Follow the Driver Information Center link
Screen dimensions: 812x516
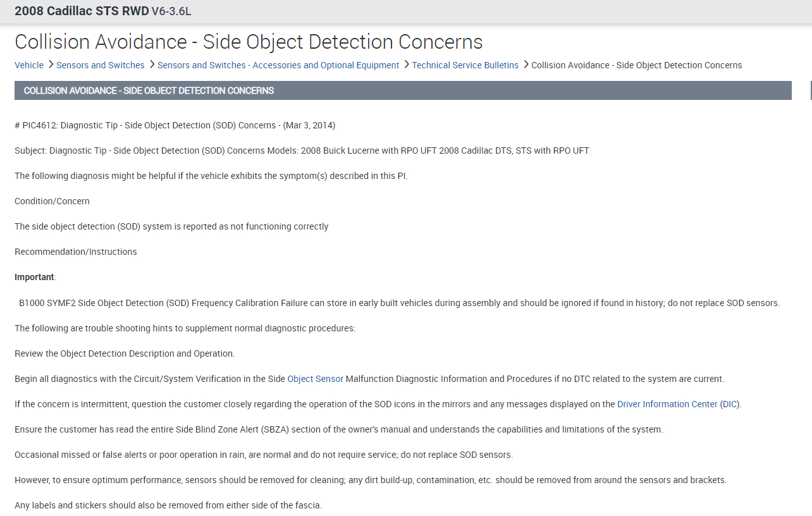click(x=667, y=404)
